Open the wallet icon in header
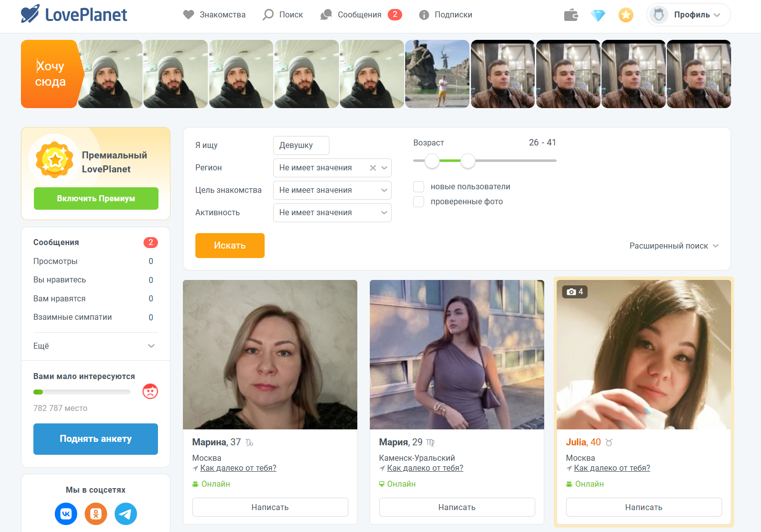 pos(571,15)
